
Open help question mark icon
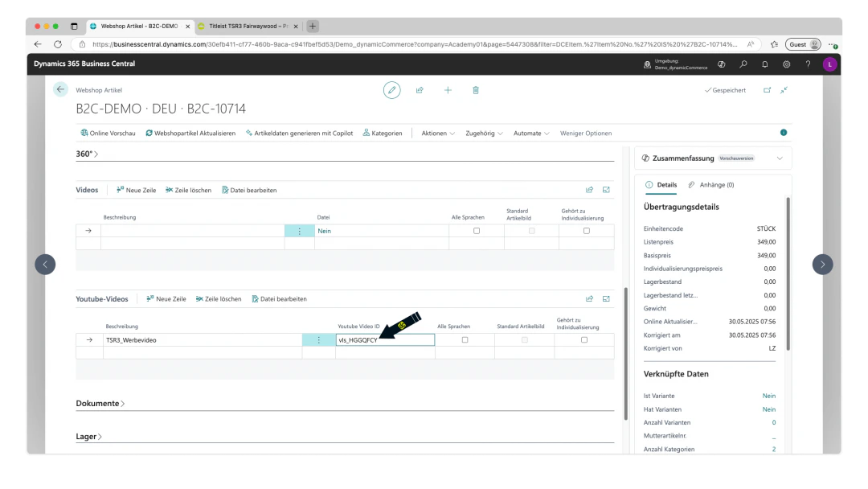[808, 64]
